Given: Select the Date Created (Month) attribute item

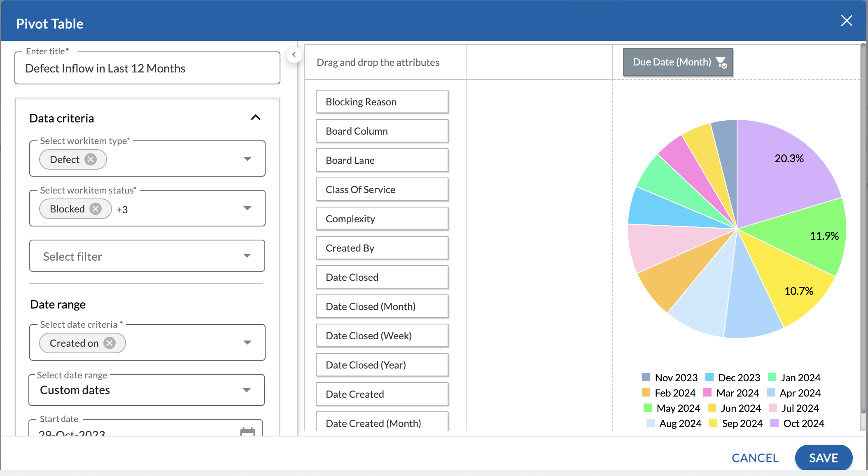Looking at the screenshot, I should (382, 423).
